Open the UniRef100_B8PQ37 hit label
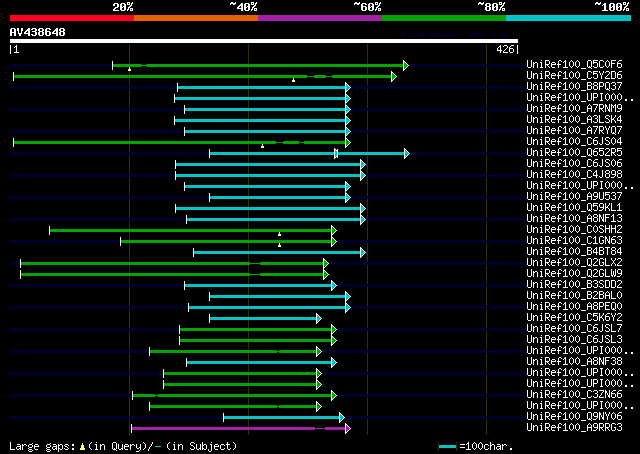 (574, 87)
